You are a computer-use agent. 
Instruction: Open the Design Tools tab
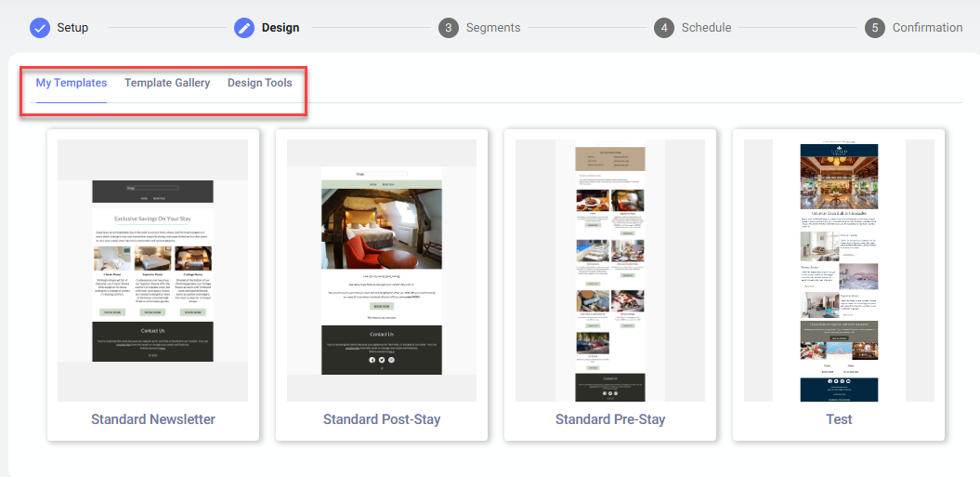point(259,83)
